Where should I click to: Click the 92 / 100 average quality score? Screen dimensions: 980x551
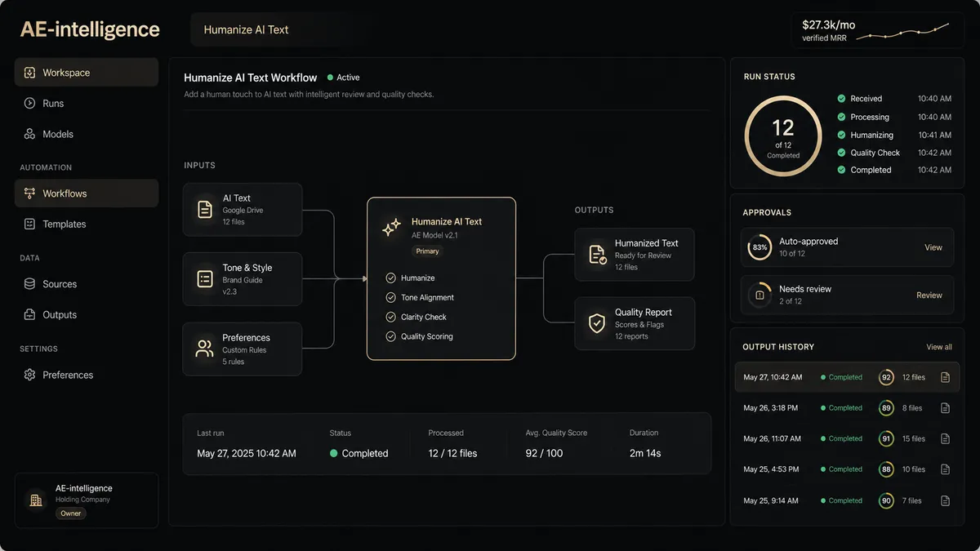[544, 453]
